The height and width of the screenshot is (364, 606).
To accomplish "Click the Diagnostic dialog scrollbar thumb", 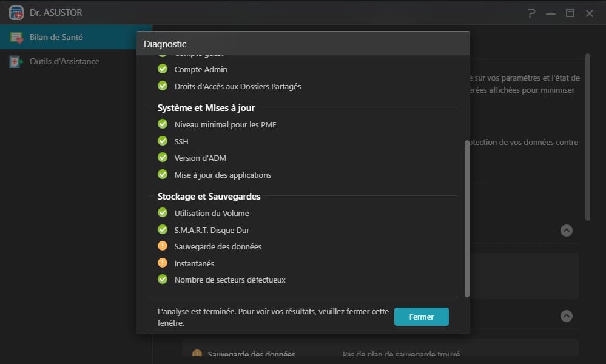I will 467,219.
